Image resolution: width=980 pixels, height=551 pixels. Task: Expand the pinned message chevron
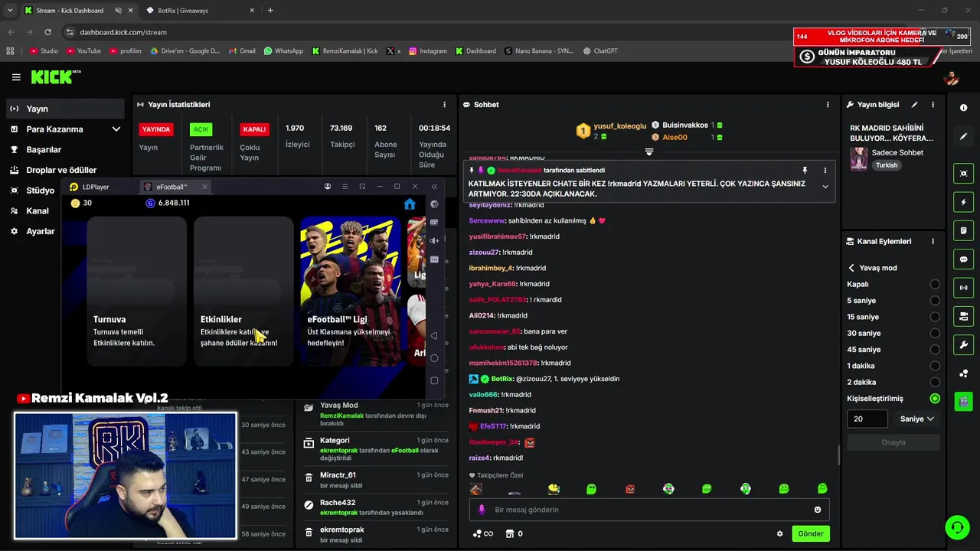(825, 187)
